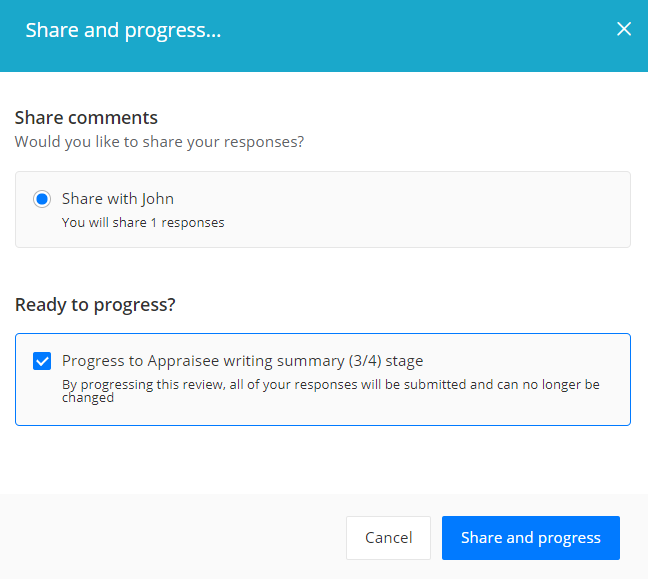This screenshot has width=648, height=579.
Task: Click the (3/4) stage text in checkbox label
Action: point(386,361)
